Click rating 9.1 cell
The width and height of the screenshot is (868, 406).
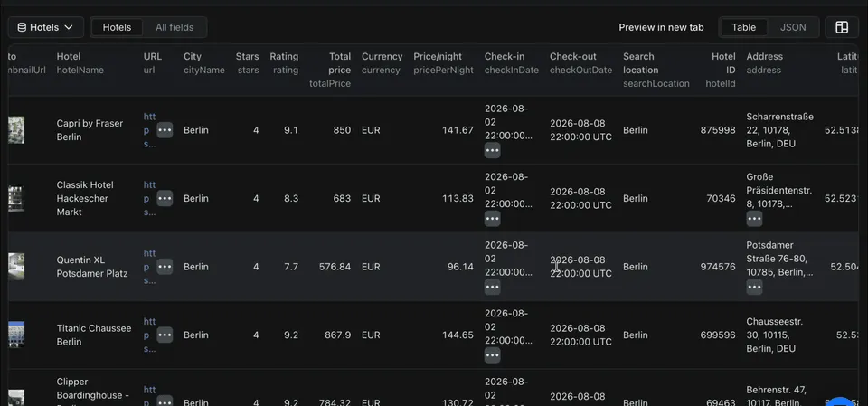291,130
